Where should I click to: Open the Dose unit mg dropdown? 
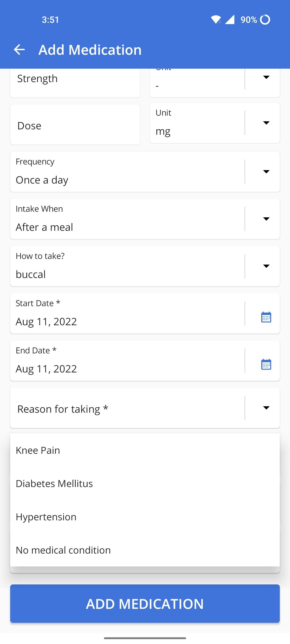point(266,123)
